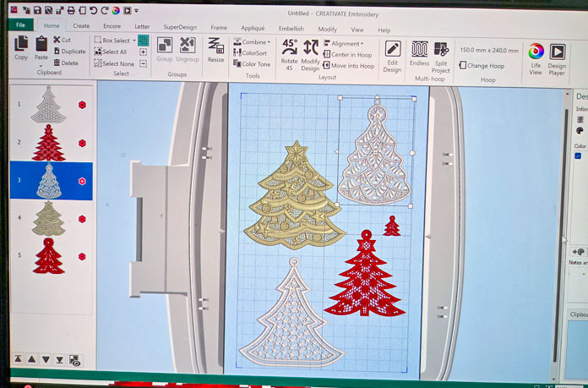Click Select All in the ribbon
Image resolution: width=588 pixels, height=388 pixels.
(111, 52)
